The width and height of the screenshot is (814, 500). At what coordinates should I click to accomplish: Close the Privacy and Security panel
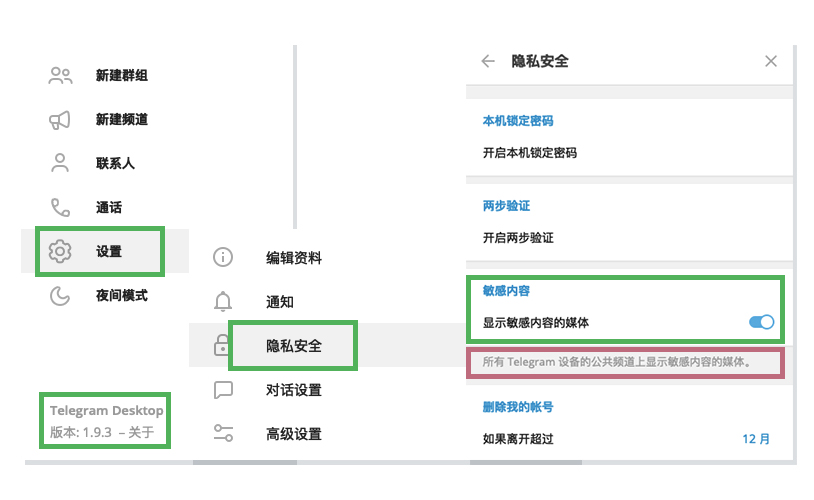tap(771, 61)
